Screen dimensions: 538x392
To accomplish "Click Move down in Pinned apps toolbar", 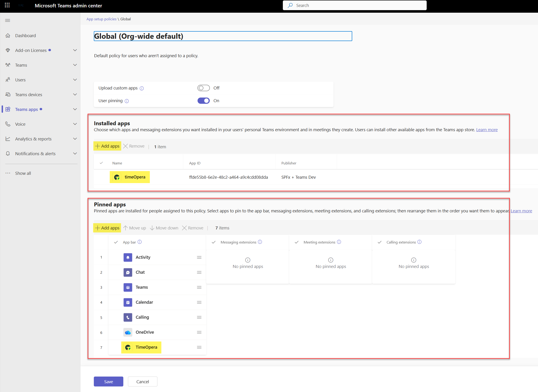I will [x=164, y=228].
